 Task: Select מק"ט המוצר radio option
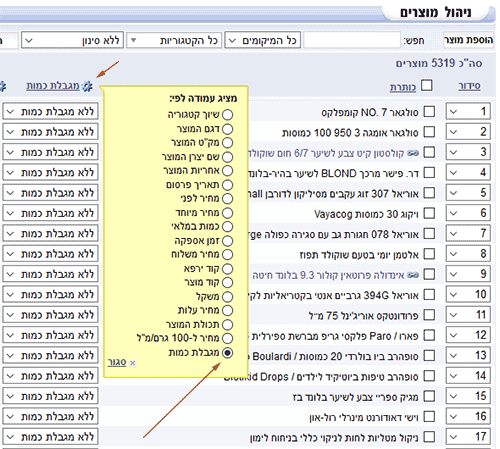(x=227, y=143)
